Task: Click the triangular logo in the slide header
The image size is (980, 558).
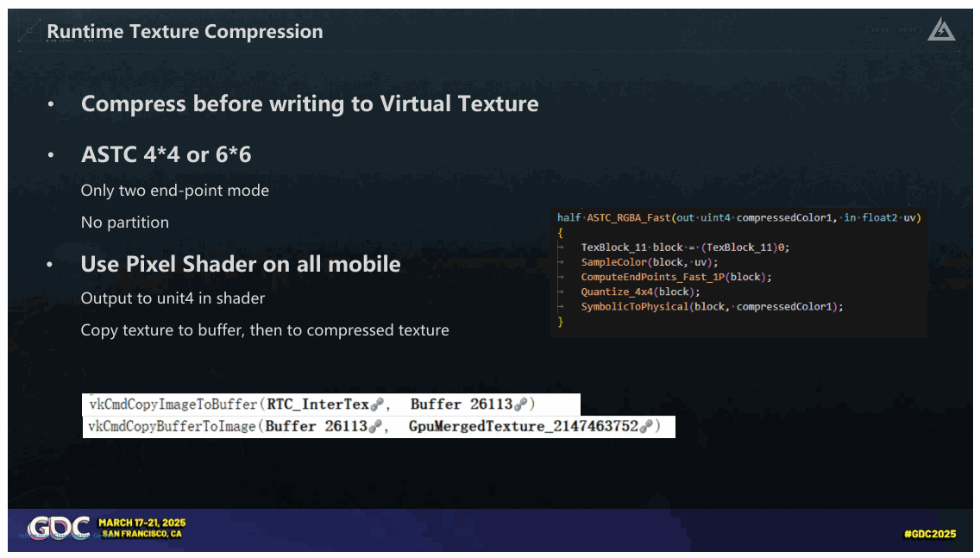Action: click(941, 29)
